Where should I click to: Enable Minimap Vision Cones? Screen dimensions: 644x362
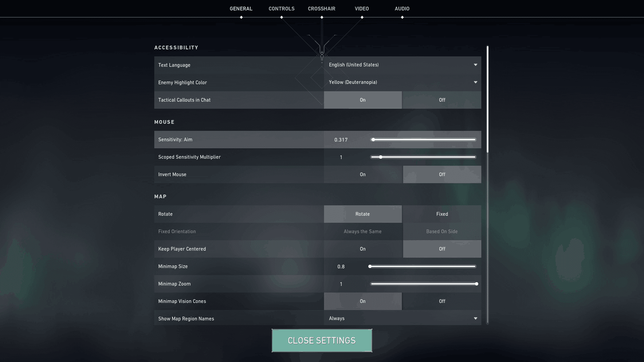tap(363, 301)
